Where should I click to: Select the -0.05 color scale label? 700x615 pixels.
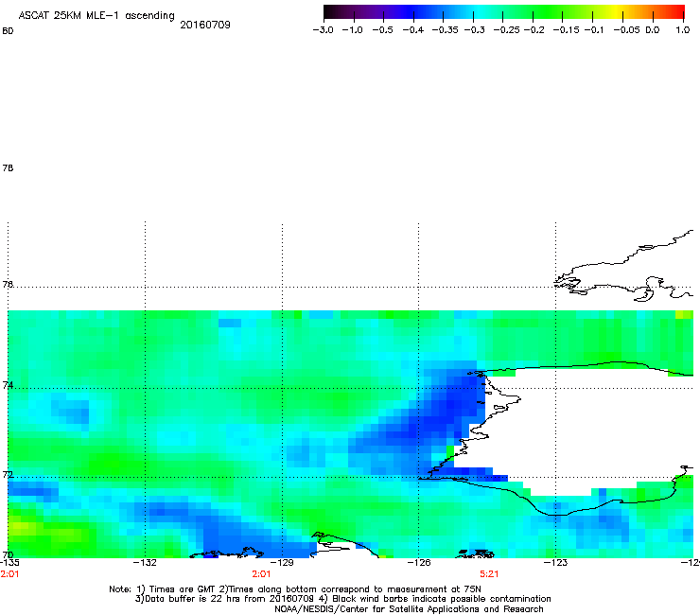[626, 30]
